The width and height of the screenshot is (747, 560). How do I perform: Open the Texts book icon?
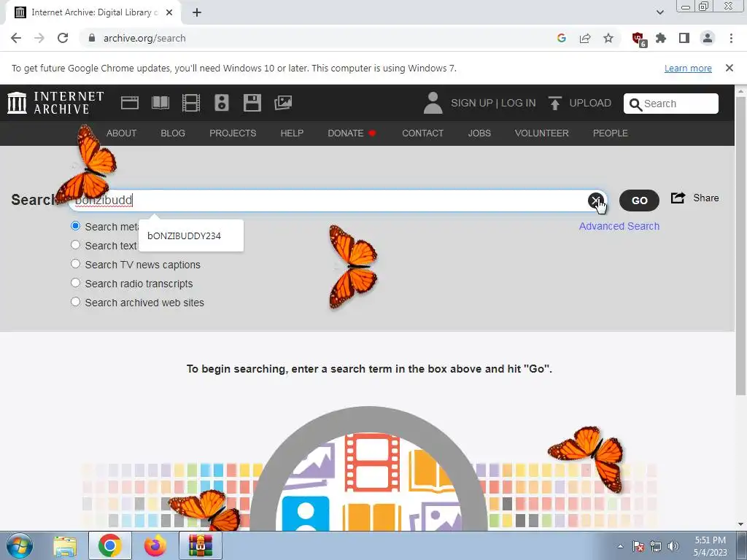[x=160, y=103]
